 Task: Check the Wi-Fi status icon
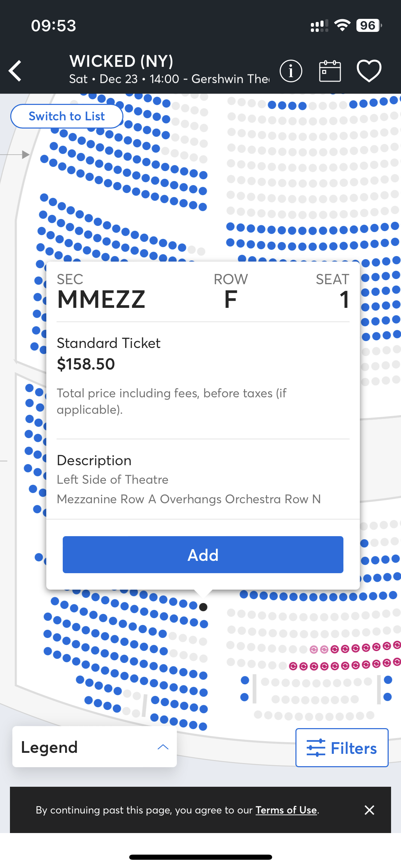tap(342, 25)
